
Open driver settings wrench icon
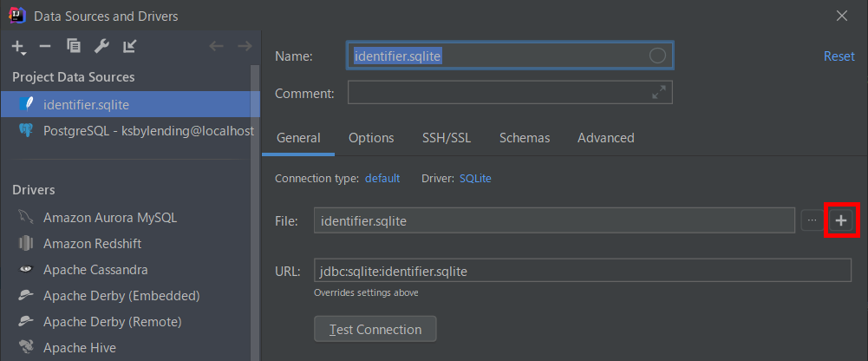click(101, 47)
